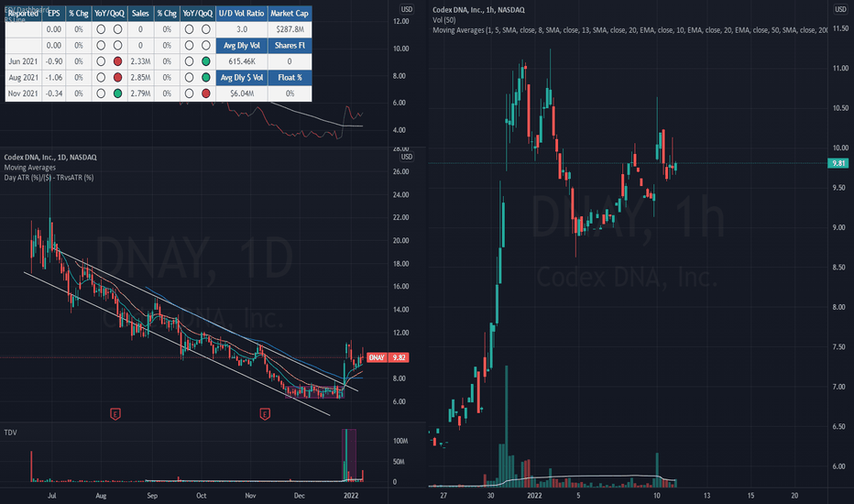Click the Market Cap header
854x504 pixels.
pos(290,13)
